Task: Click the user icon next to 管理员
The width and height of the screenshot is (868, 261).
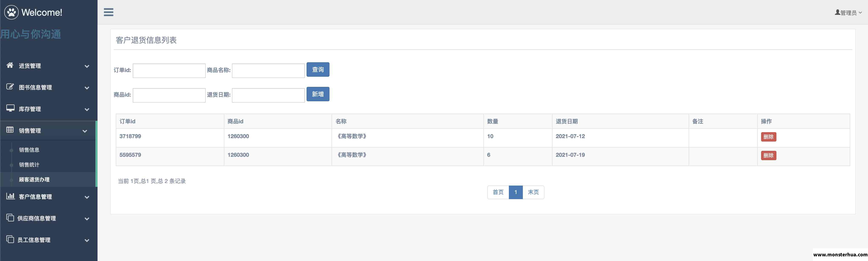Action: click(x=837, y=12)
